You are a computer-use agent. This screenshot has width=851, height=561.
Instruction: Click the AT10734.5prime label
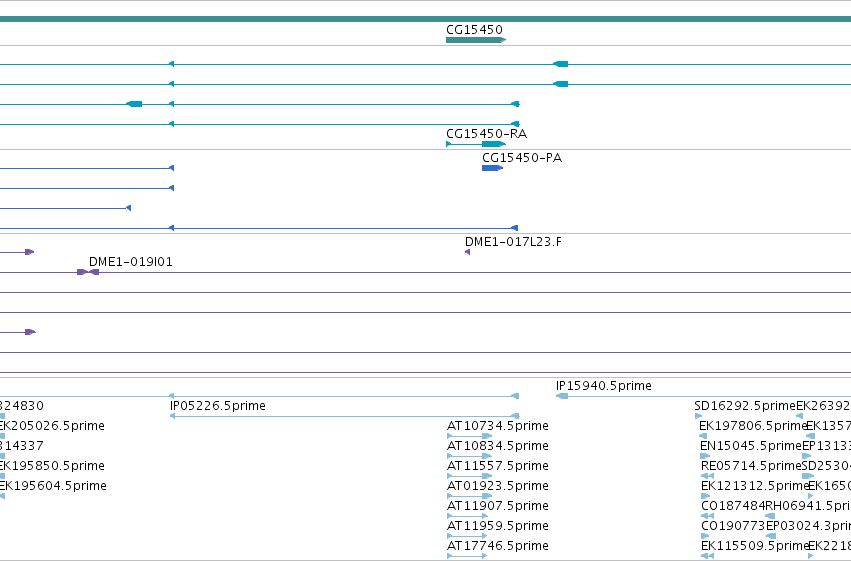(x=498, y=426)
